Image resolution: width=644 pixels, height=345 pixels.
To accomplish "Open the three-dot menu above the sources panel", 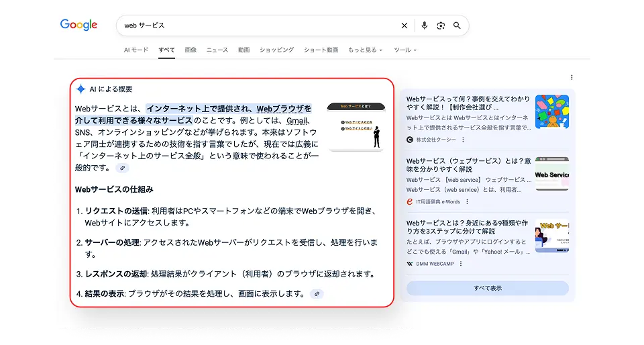I will coord(572,77).
